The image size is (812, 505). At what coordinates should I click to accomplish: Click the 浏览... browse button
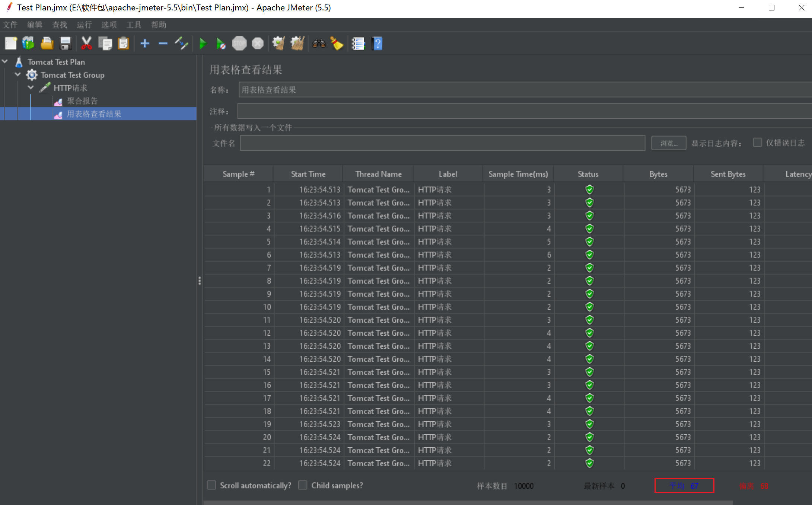[x=669, y=143]
